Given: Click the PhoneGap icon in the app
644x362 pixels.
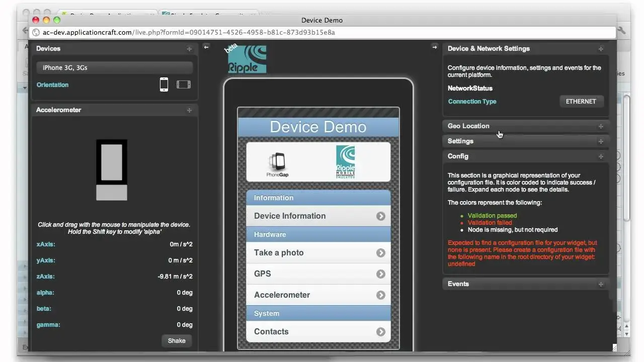Looking at the screenshot, I should point(277,162).
